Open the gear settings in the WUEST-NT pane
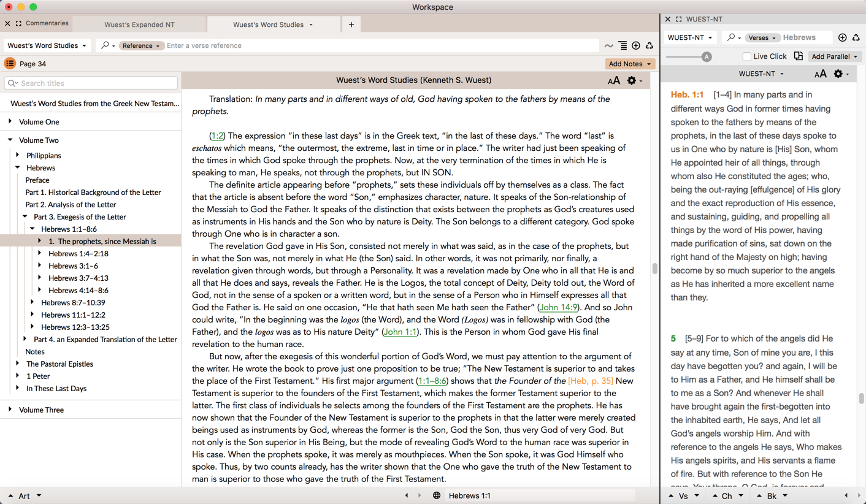The image size is (866, 504). pyautogui.click(x=841, y=74)
